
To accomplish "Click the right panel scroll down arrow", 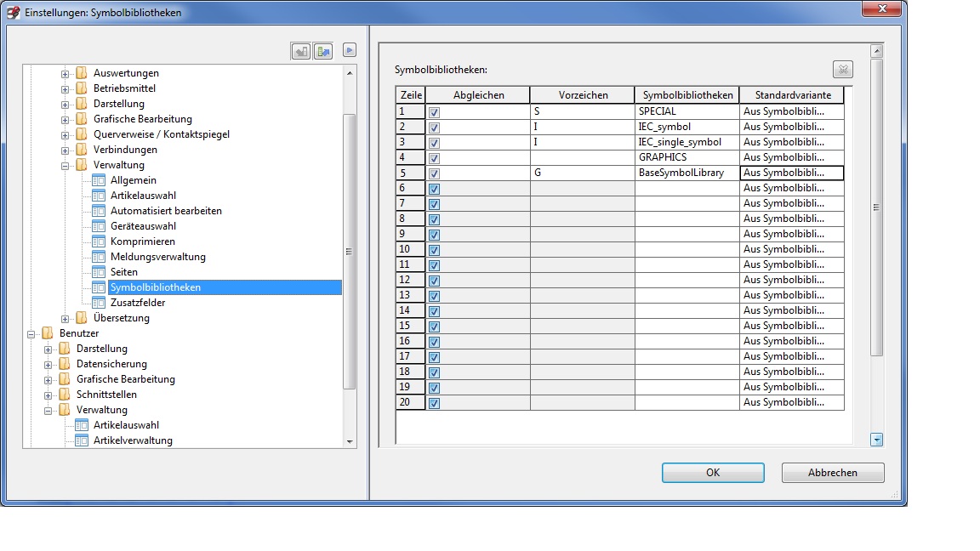I will coord(876,440).
